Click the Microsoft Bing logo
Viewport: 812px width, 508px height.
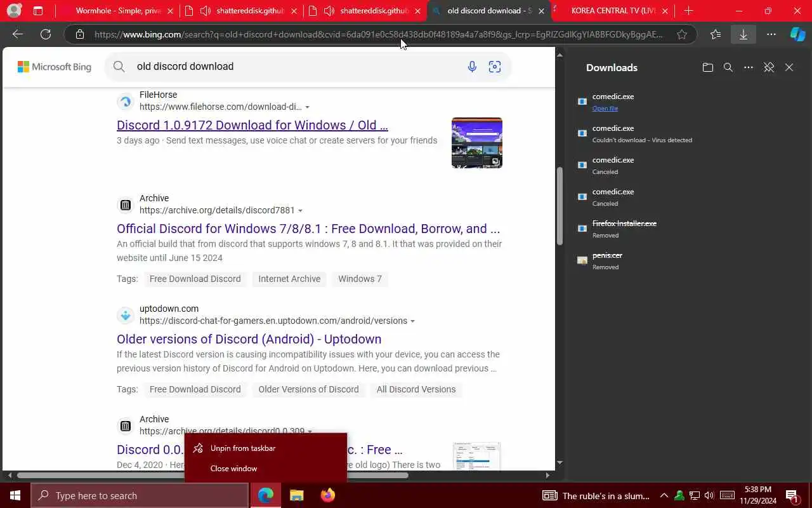point(55,67)
